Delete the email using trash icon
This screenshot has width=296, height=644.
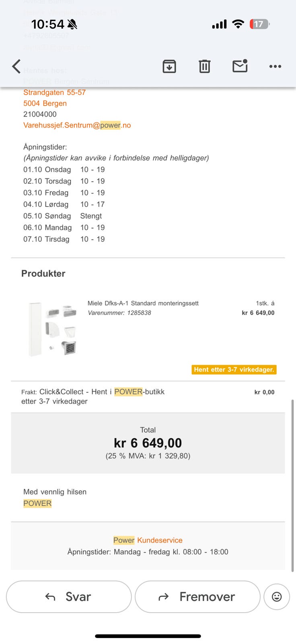pyautogui.click(x=205, y=66)
